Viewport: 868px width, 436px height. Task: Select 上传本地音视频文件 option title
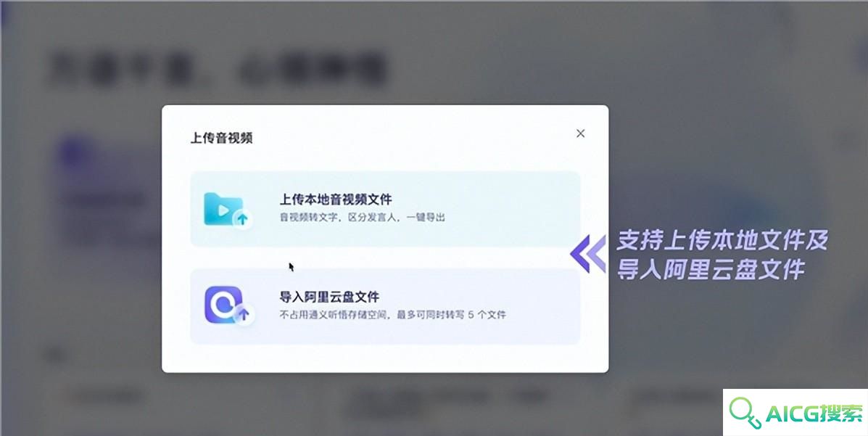[x=336, y=199]
